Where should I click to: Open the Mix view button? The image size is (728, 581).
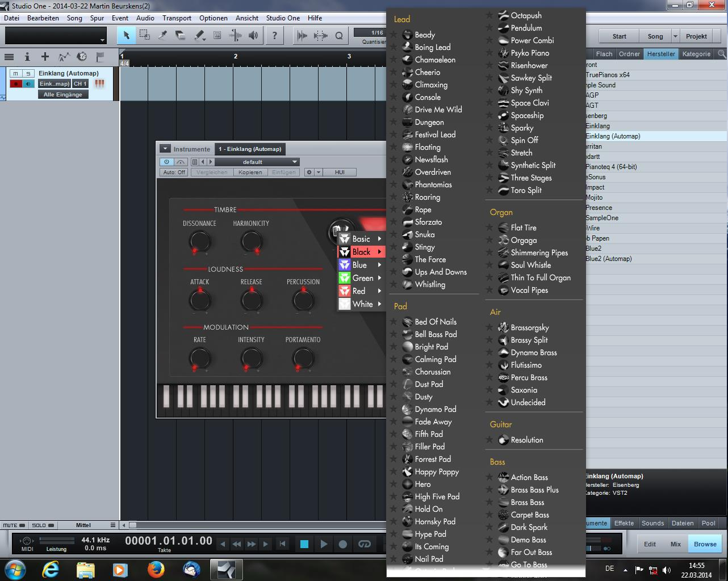675,544
